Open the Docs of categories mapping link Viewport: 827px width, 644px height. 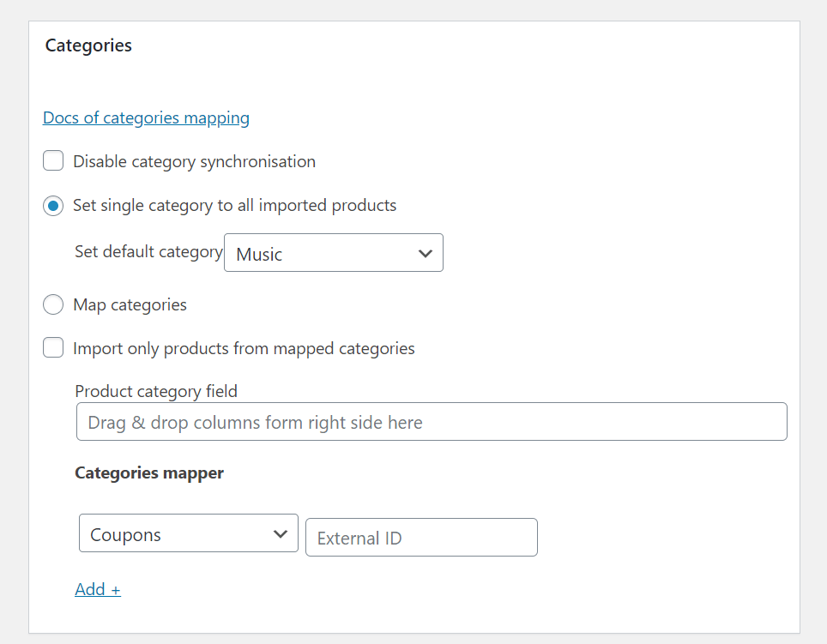[146, 117]
